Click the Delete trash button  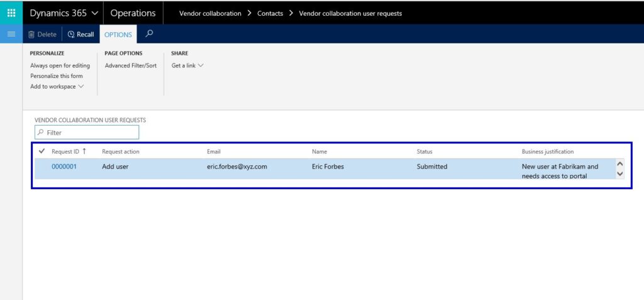pos(42,35)
